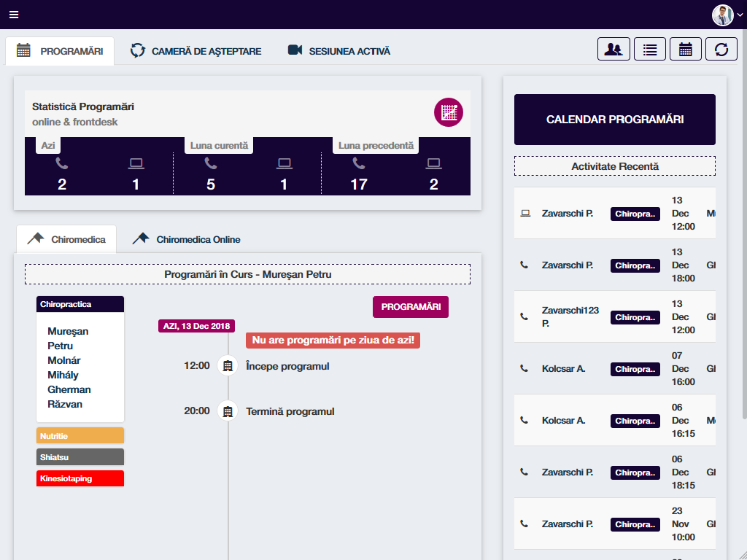Click the patients group icon button
The height and width of the screenshot is (560, 747).
(x=614, y=50)
